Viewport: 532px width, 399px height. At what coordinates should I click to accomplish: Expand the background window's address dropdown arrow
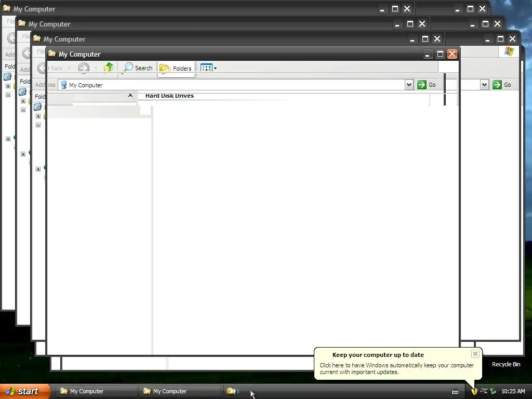tap(484, 85)
